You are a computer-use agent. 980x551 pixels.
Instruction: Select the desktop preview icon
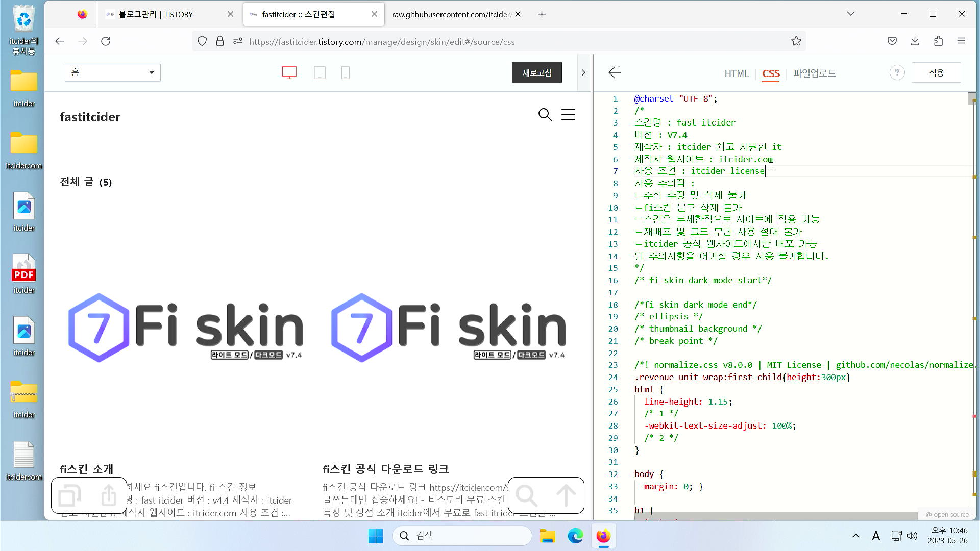coord(289,73)
